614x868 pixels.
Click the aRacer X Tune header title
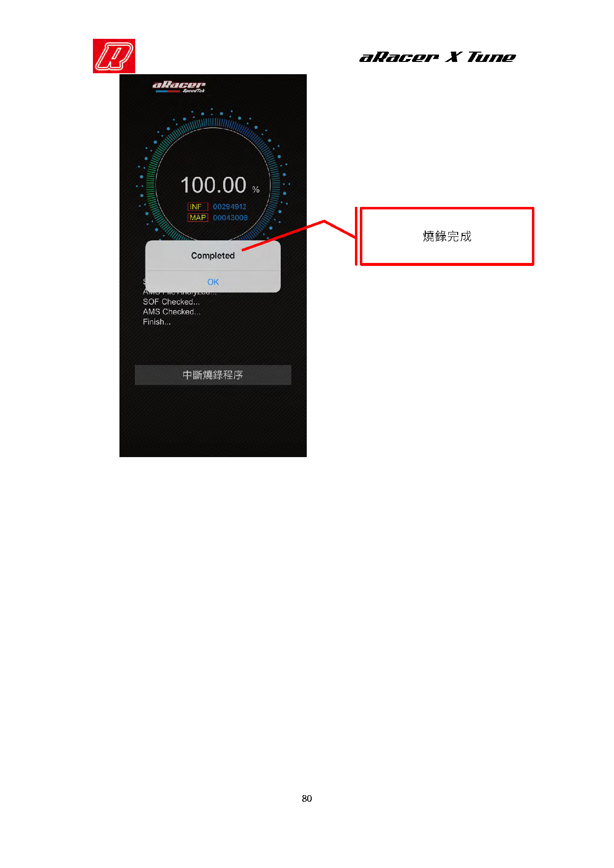pos(438,57)
